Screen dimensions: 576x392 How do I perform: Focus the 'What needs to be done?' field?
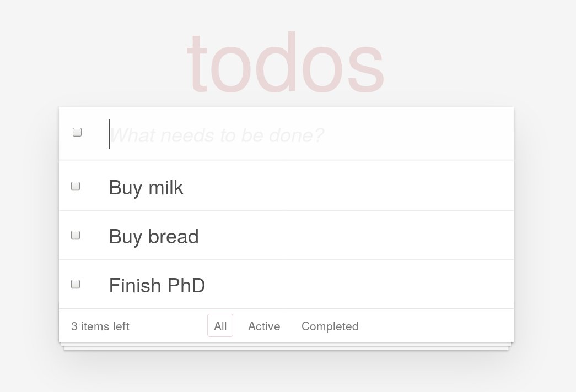276,134
